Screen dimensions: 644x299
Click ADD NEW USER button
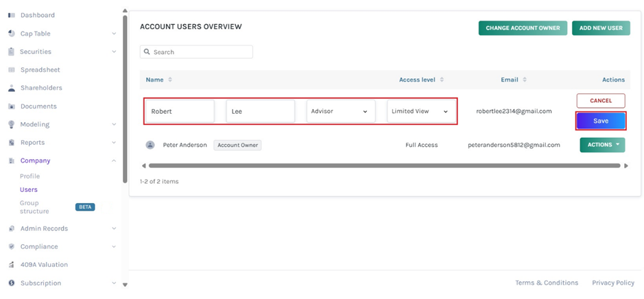[x=601, y=28]
